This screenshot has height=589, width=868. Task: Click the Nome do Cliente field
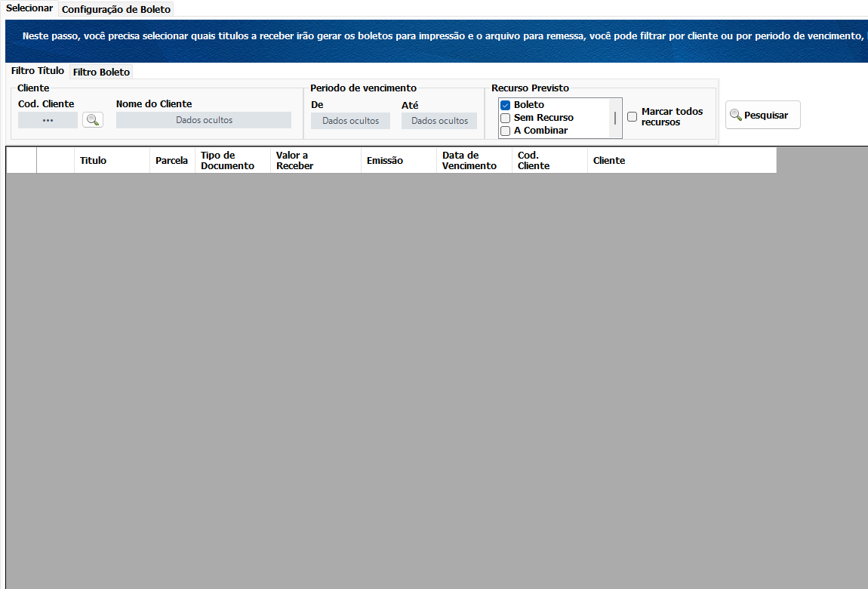tap(204, 120)
